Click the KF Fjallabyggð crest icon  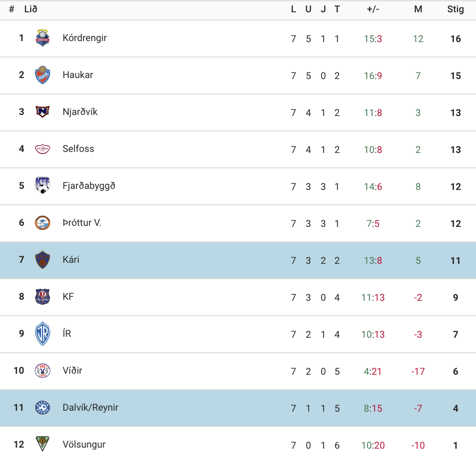coord(43,297)
